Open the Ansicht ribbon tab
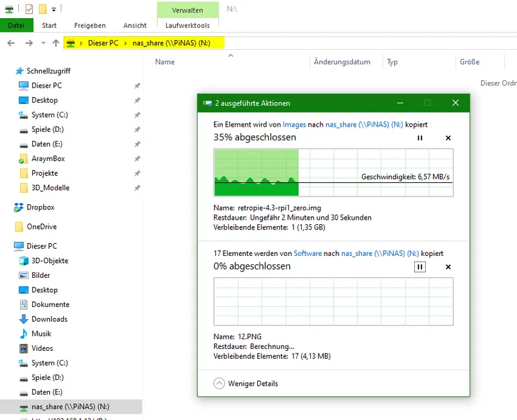Screen dimensions: 517x420 pyautogui.click(x=135, y=25)
